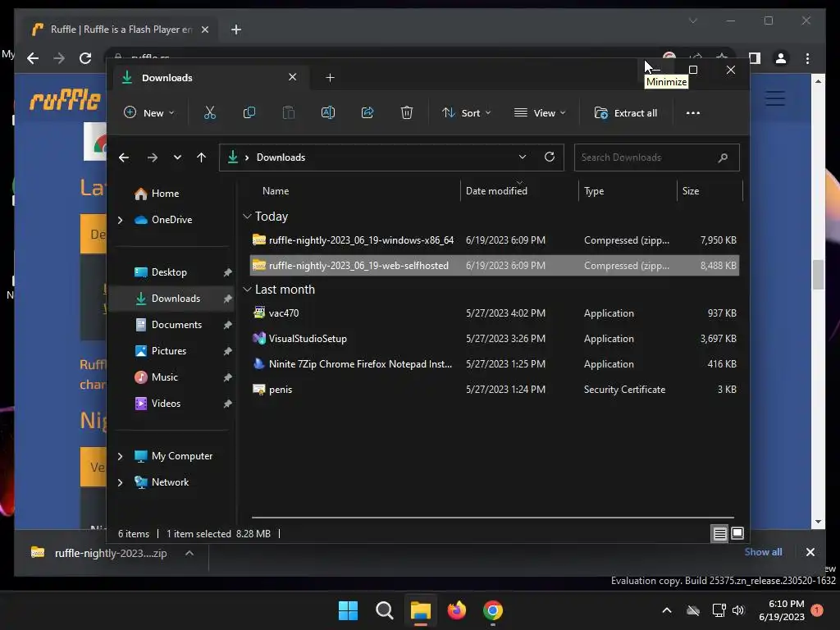Select the vac470 application file
Screen dimensions: 840x630
click(x=495, y=313)
